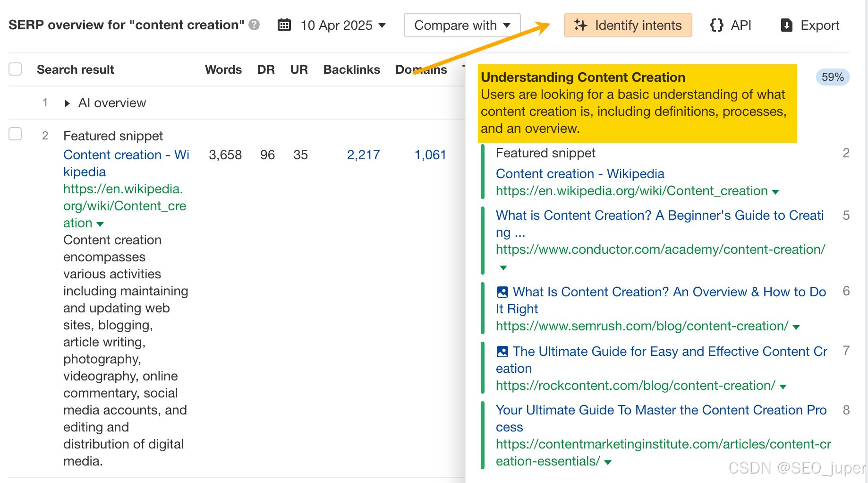Expand the AI overview row triangle

coord(67,103)
